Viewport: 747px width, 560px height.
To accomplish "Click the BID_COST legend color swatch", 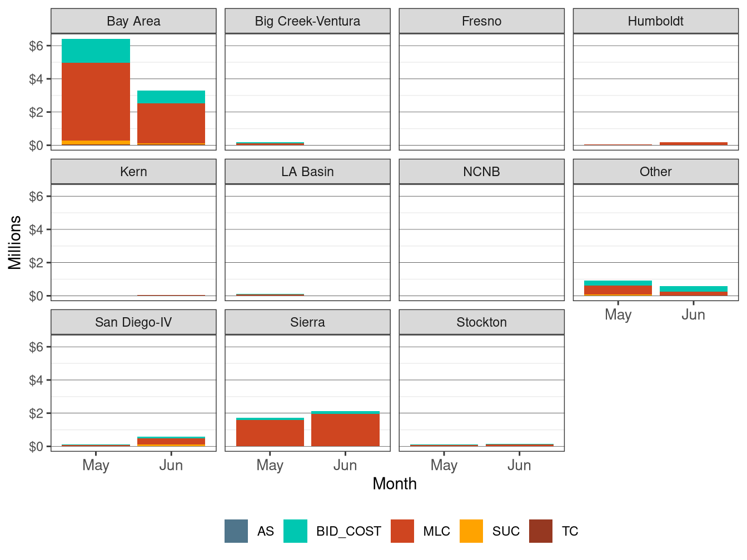I will [295, 531].
